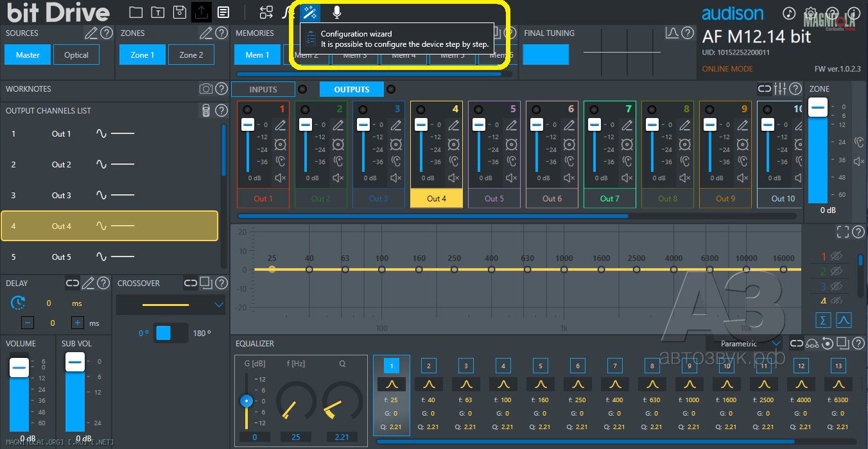Select the Out 4 channel label button
Screen dimensions: 868x449
pos(437,198)
